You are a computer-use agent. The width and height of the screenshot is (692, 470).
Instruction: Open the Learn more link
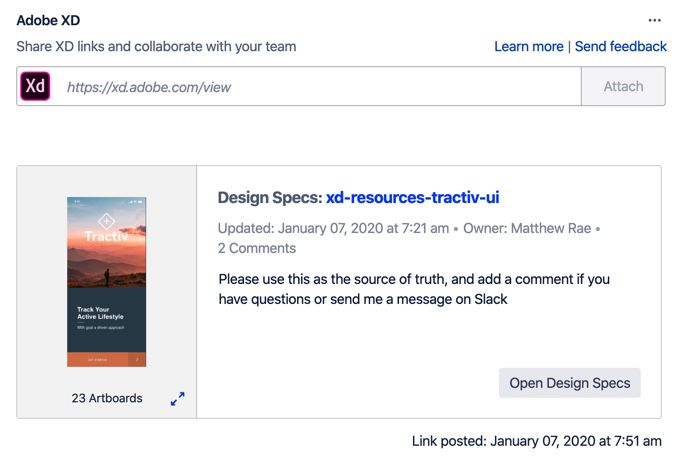[529, 46]
